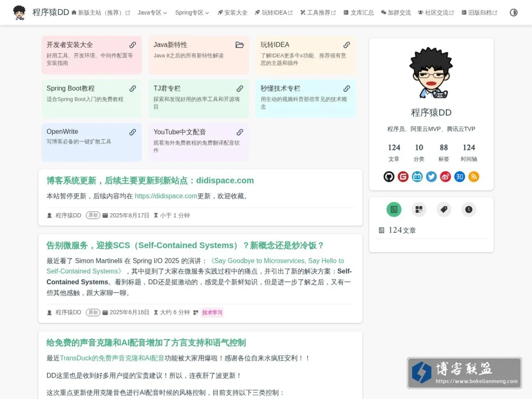This screenshot has width=532, height=399.
Task: Expand the Spring专区 dropdown menu
Action: (192, 12)
